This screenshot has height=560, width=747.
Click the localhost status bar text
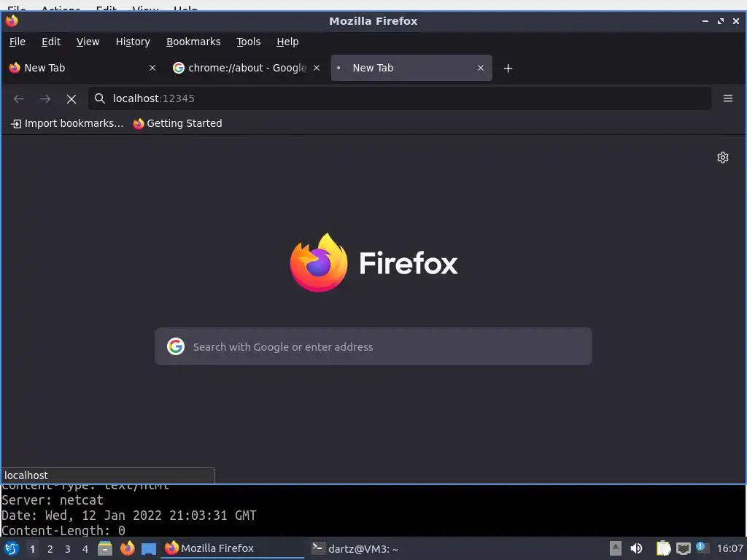(x=26, y=475)
